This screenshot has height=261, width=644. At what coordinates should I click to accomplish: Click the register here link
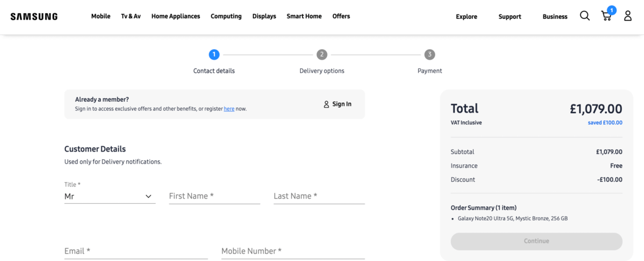click(229, 109)
